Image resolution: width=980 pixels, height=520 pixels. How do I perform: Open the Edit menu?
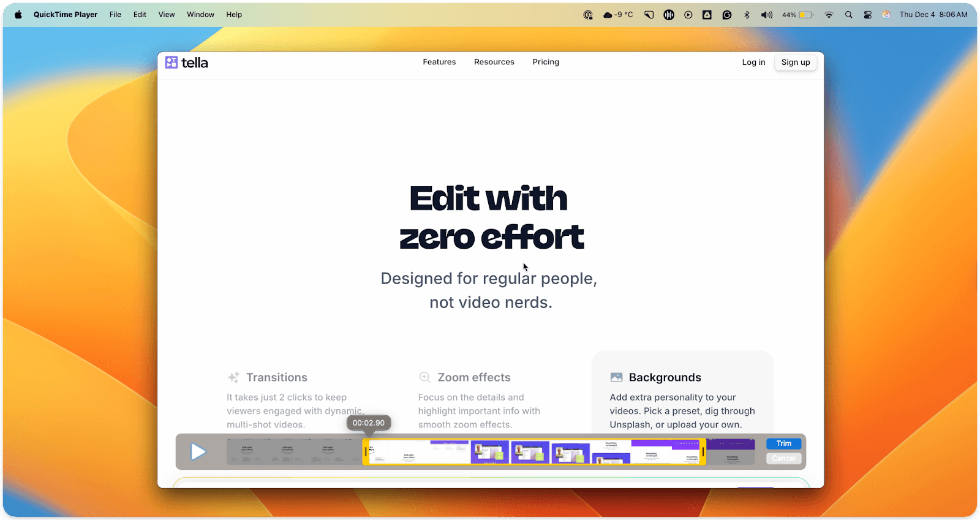140,15
